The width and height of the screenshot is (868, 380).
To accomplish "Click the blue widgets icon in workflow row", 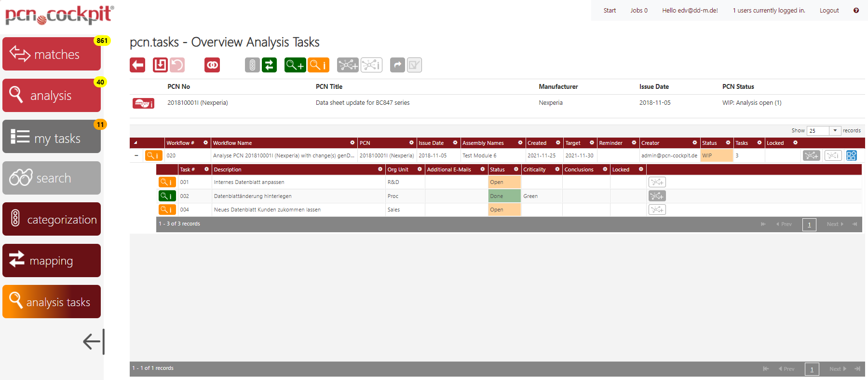I will tap(851, 155).
